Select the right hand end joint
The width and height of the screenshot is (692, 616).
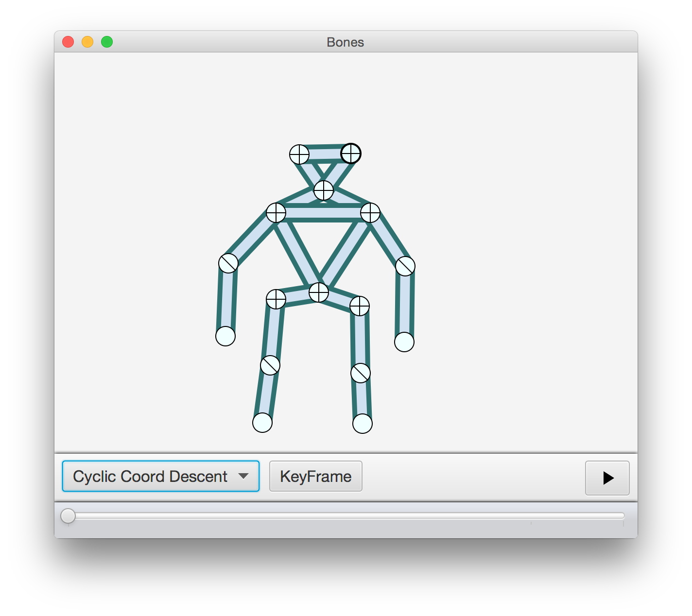coord(404,342)
